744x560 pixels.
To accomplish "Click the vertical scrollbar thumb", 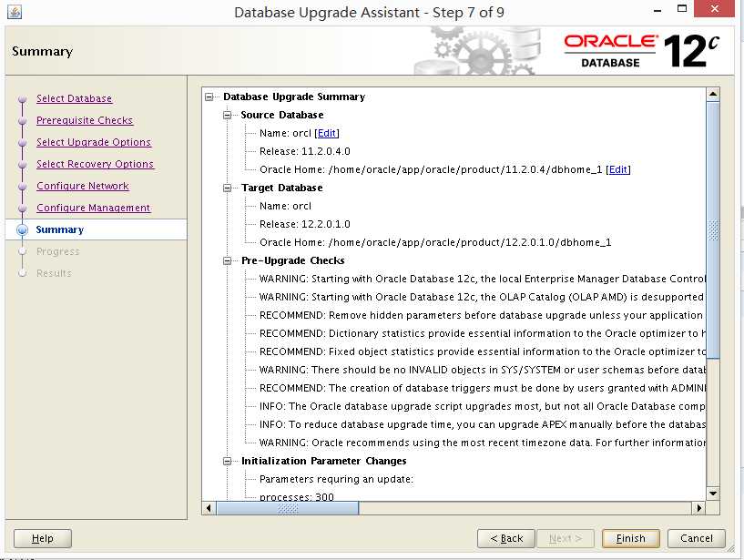I will click(x=713, y=230).
